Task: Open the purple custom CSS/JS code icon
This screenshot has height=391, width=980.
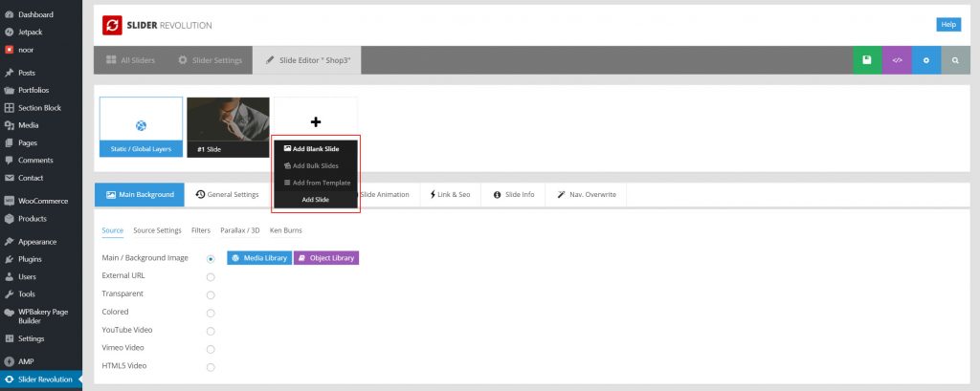Action: (x=897, y=60)
